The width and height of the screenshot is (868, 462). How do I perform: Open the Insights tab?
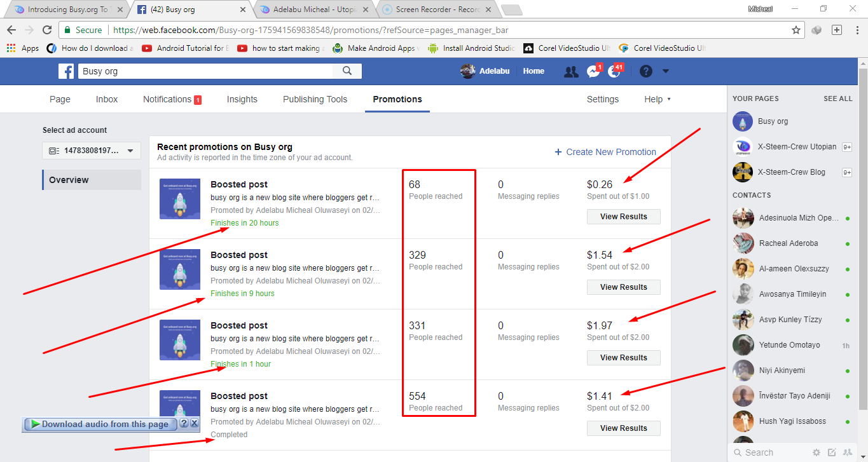click(242, 99)
